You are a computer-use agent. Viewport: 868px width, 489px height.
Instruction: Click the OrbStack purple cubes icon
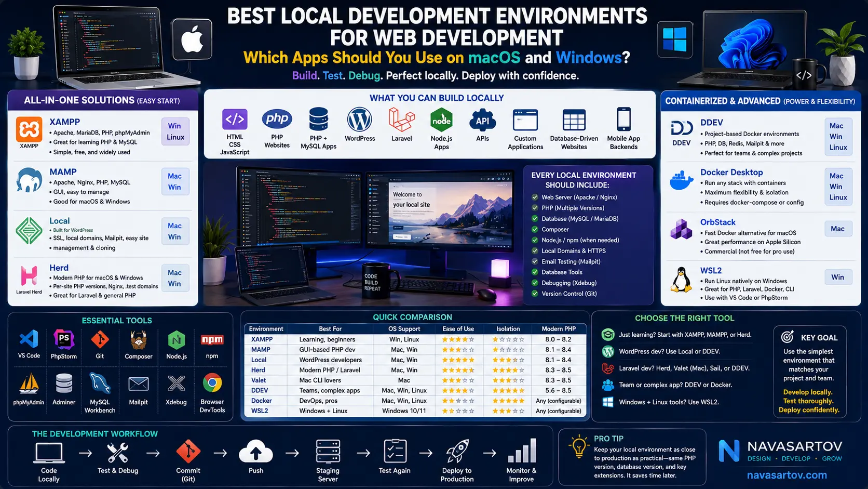coord(681,229)
